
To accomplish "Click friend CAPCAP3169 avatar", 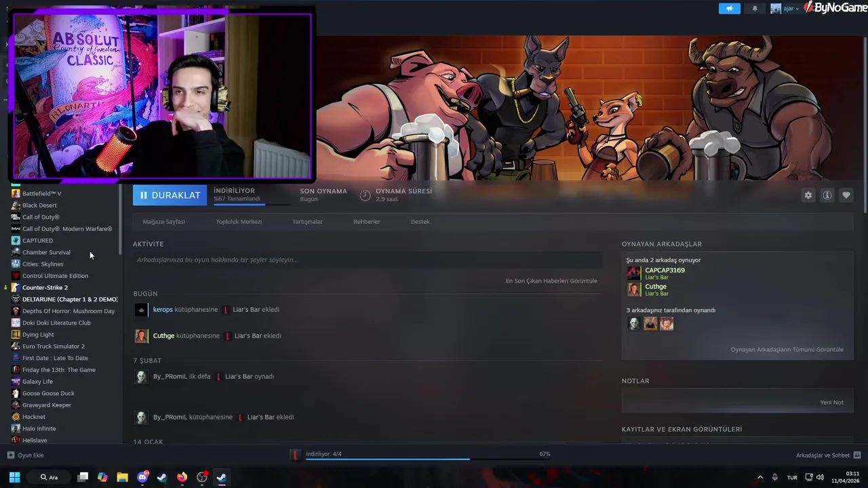I will coord(633,273).
